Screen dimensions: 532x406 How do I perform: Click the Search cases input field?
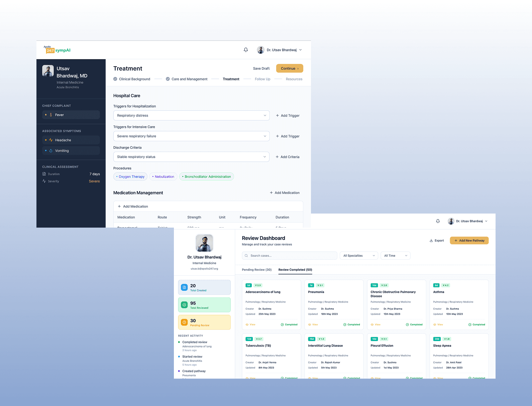(x=290, y=256)
